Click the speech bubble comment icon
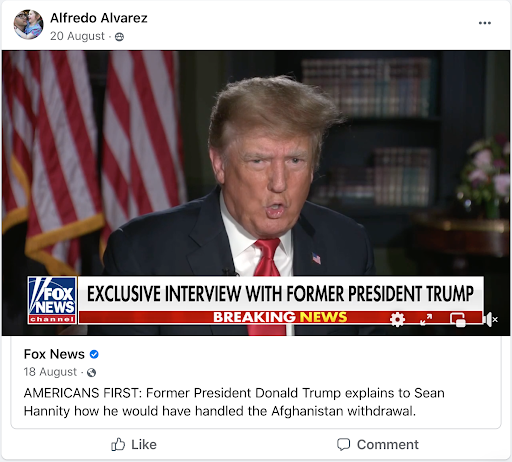The height and width of the screenshot is (462, 512). point(343,445)
